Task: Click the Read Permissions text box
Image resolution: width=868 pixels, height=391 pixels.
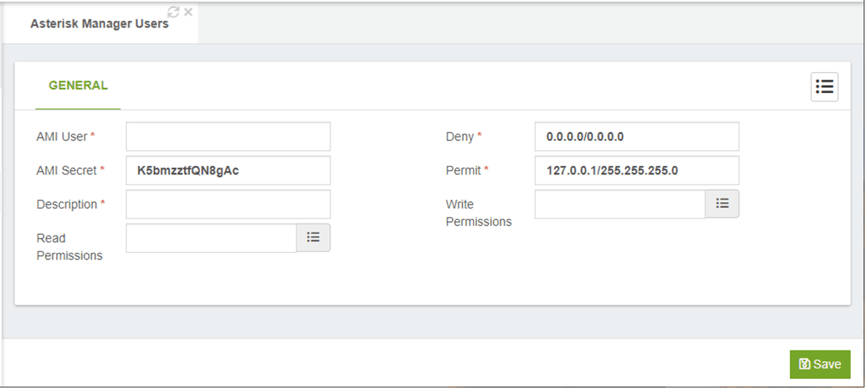Action: (212, 238)
